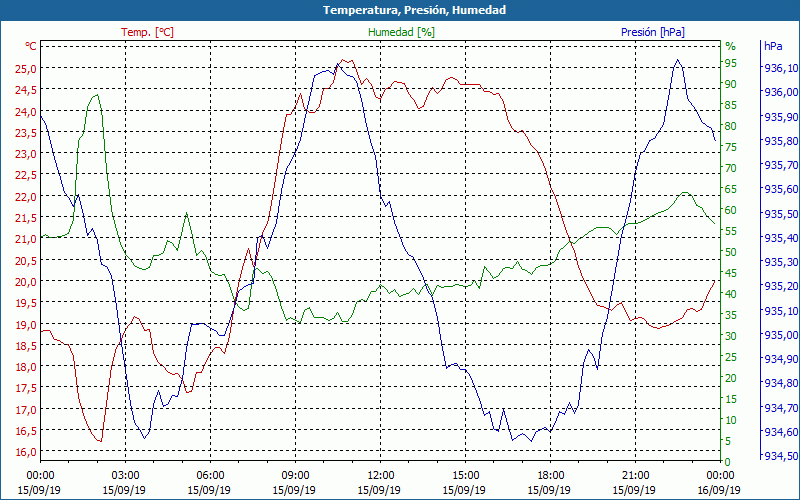Click the "24,0" temperature axis value
Viewport: 800px width, 500px height.
click(27, 111)
